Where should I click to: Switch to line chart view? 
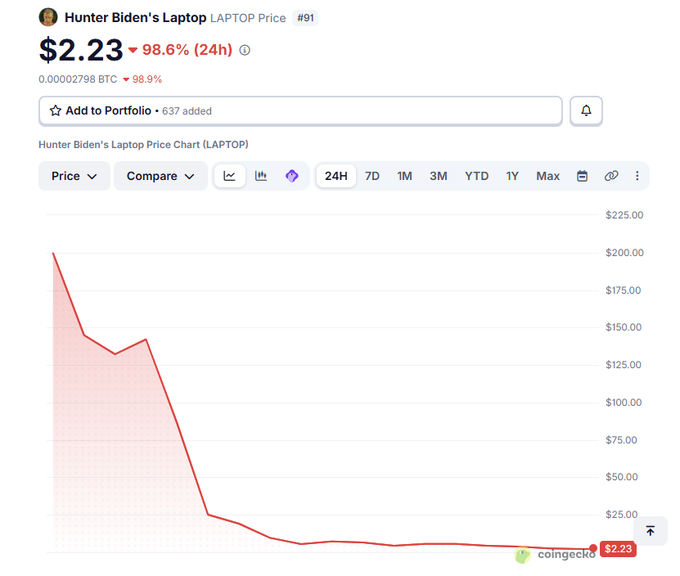click(229, 176)
